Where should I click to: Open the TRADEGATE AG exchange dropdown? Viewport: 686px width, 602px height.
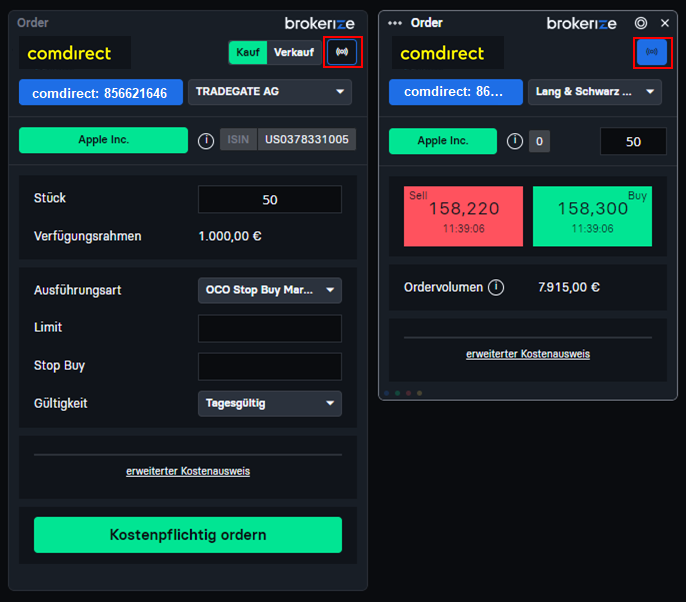tap(270, 92)
